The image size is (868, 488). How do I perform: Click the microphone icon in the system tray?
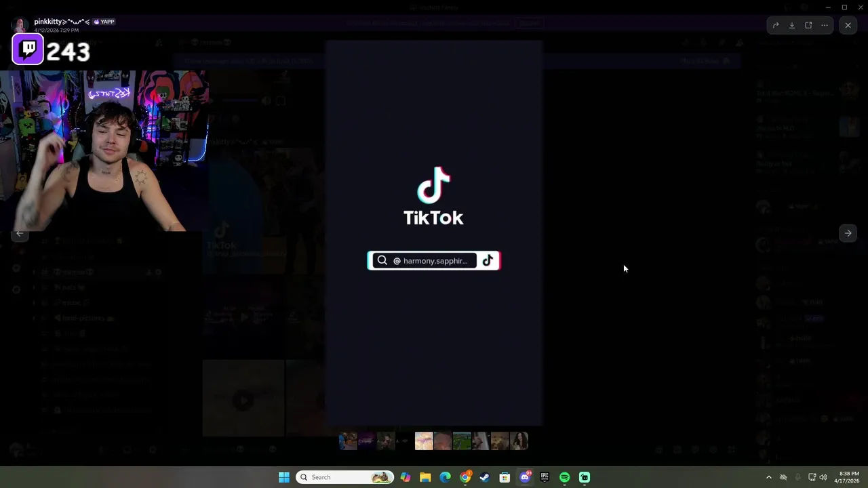coord(797,477)
